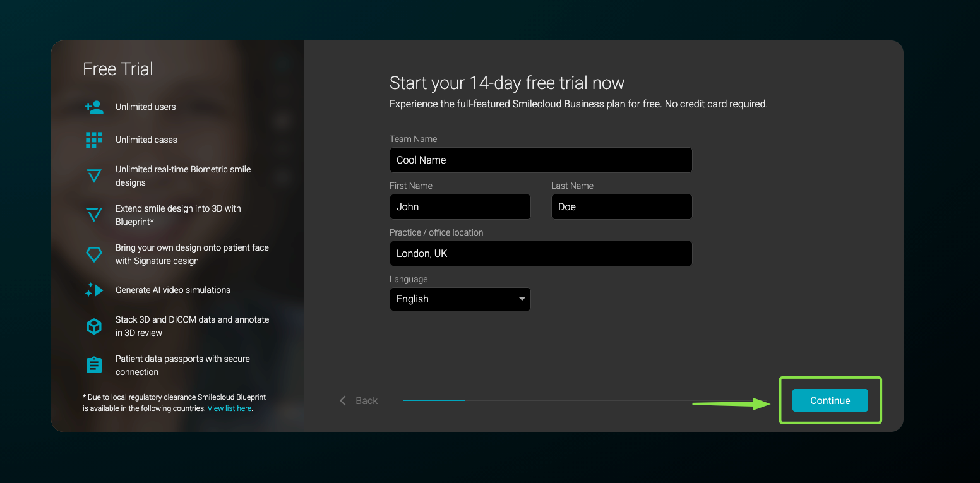Click the Team Name field with Cool Name
980x483 pixels.
(541, 160)
